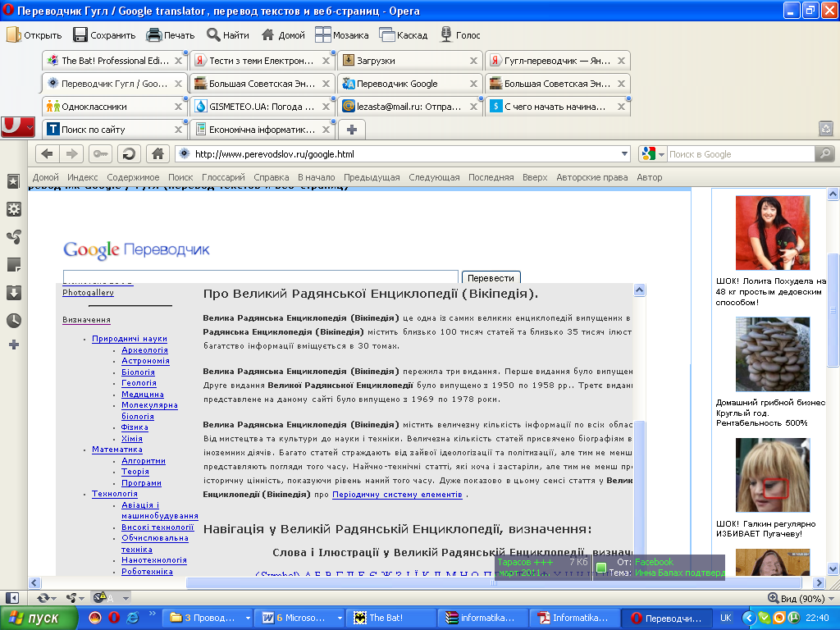The width and height of the screenshot is (840, 630).
Task: Close the Економічна інформатик... tab
Action: [326, 130]
